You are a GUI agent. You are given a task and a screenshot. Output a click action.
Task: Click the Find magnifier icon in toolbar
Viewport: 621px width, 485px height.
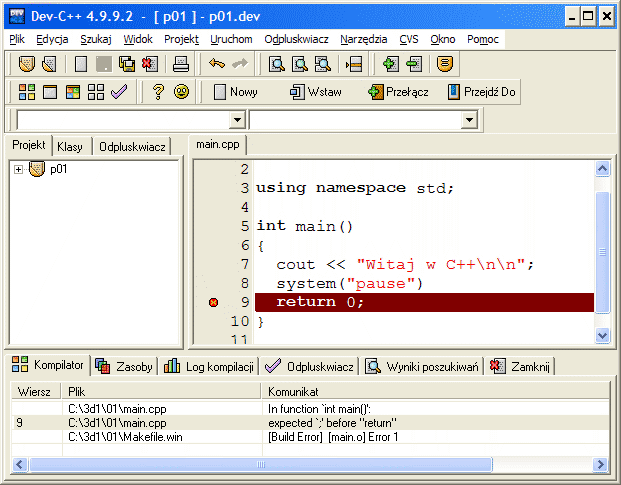pyautogui.click(x=277, y=65)
